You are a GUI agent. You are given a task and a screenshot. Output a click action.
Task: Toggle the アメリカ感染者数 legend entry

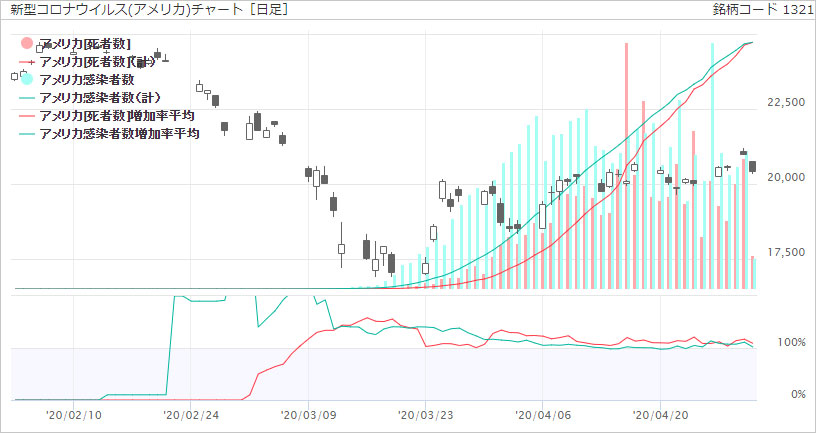click(78, 80)
